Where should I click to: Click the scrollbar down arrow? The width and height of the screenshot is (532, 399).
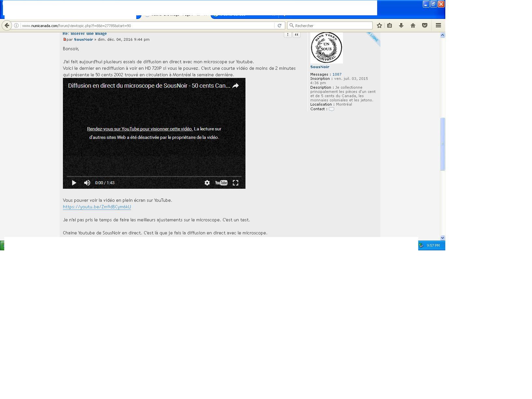(442, 238)
